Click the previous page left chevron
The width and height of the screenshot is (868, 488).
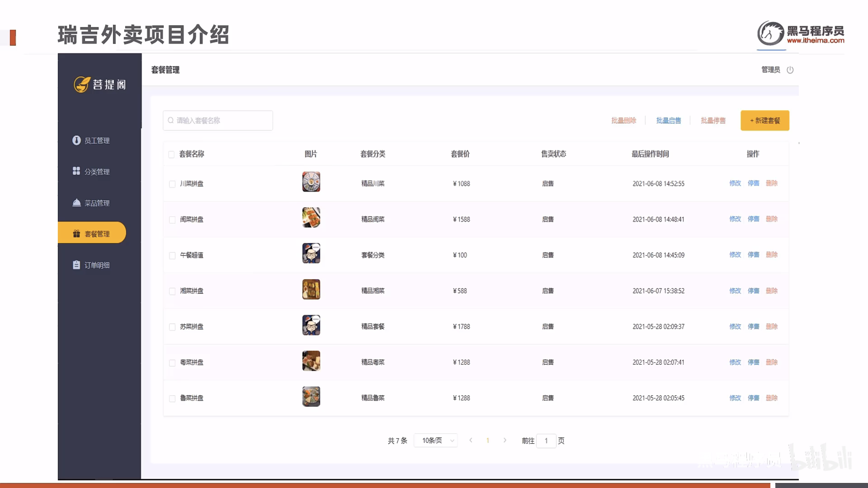pos(471,440)
